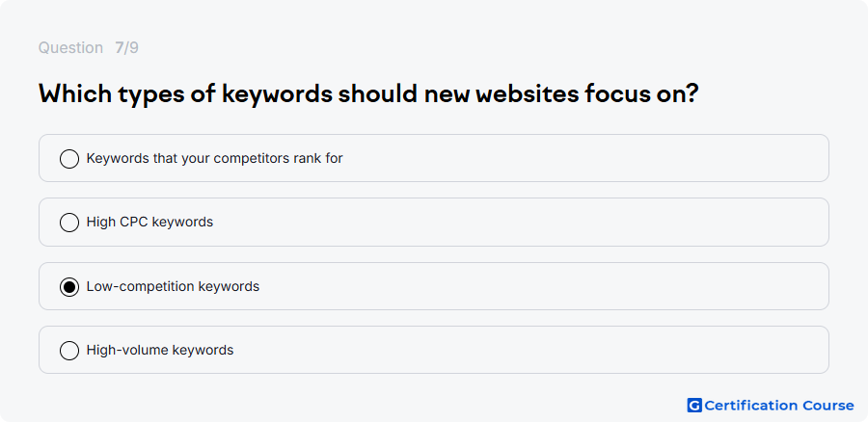Click the selected Low-competition keywords radio button
This screenshot has width=868, height=422.
[69, 287]
